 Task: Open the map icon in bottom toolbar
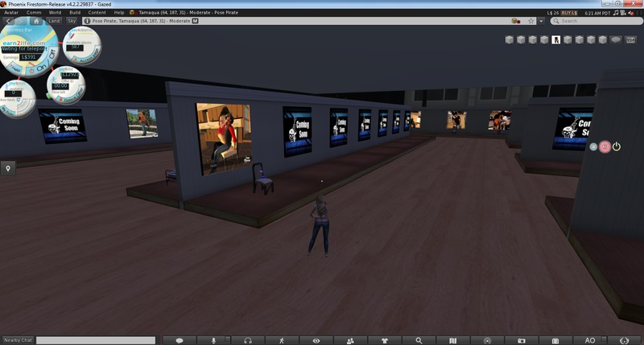click(x=452, y=341)
